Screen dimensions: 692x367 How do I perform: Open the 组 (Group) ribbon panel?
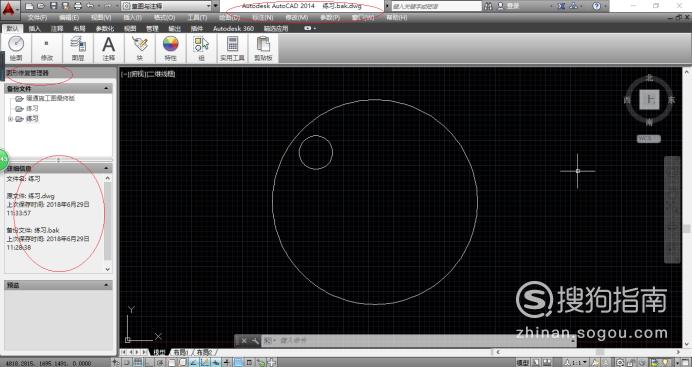201,48
